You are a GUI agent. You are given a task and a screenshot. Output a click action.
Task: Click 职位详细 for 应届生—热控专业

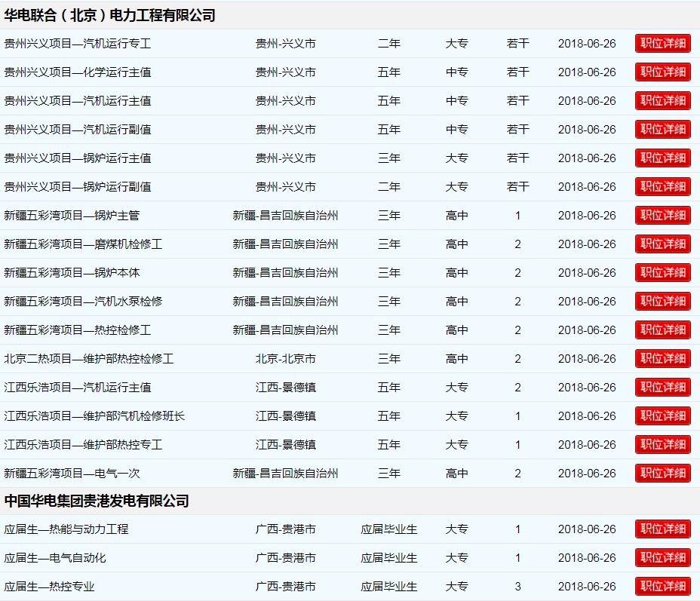point(663,586)
